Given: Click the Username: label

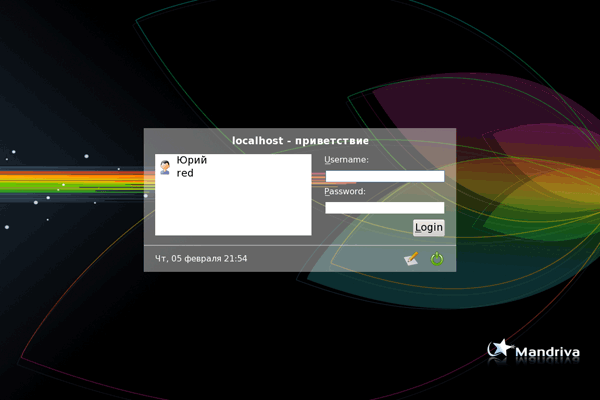Looking at the screenshot, I should pyautogui.click(x=346, y=160).
